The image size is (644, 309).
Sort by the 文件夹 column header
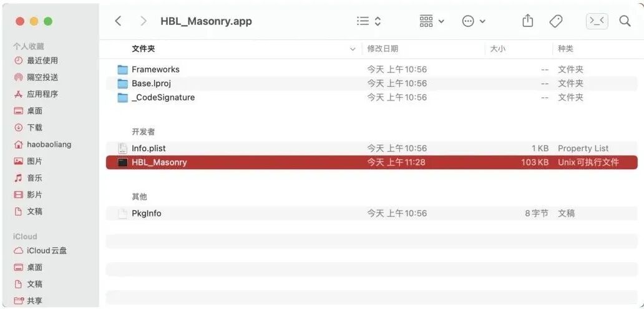click(144, 49)
